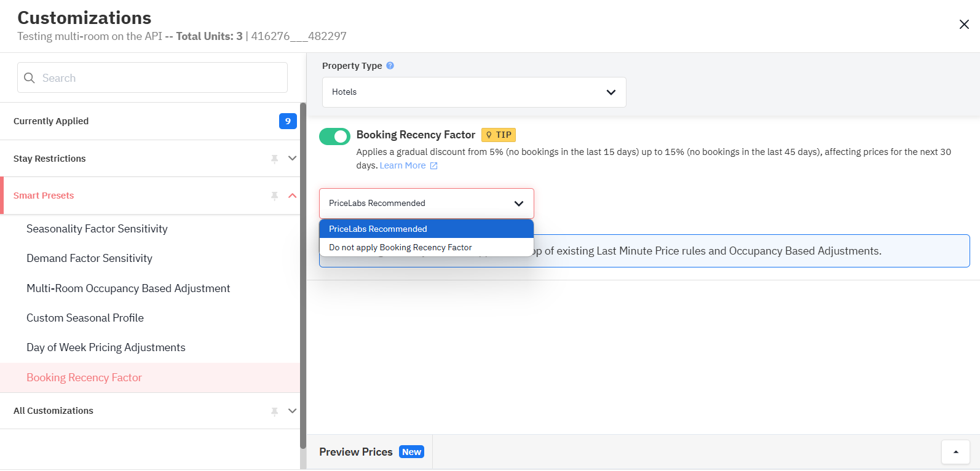Close the Customizations dialog with the X
Screen dimensions: 980x471
964,24
